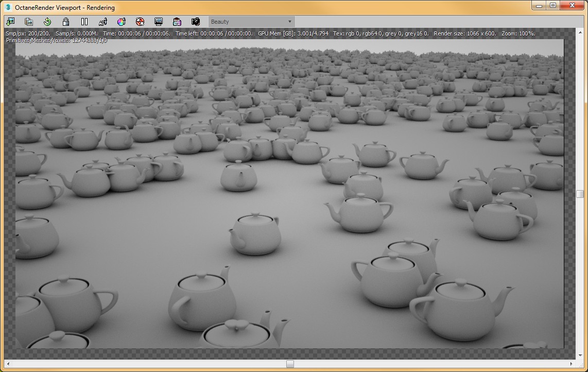Click the black camera icon
Image resolution: width=588 pixels, height=372 pixels.
(x=195, y=22)
